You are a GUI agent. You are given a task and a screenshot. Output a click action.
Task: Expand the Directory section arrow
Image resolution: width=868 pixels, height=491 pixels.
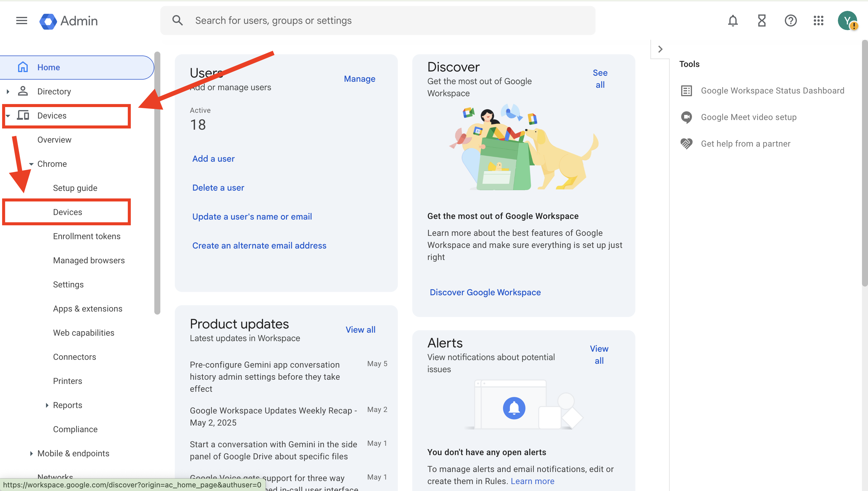(8, 91)
